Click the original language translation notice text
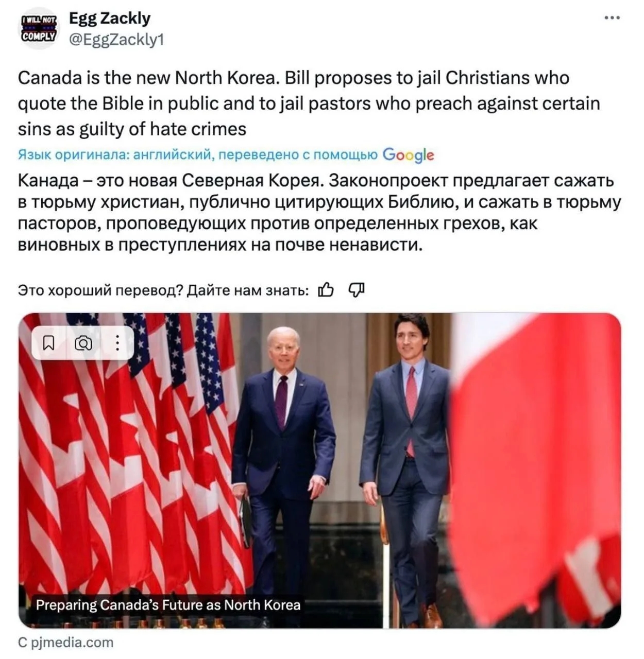The width and height of the screenshot is (644, 659). (x=198, y=154)
